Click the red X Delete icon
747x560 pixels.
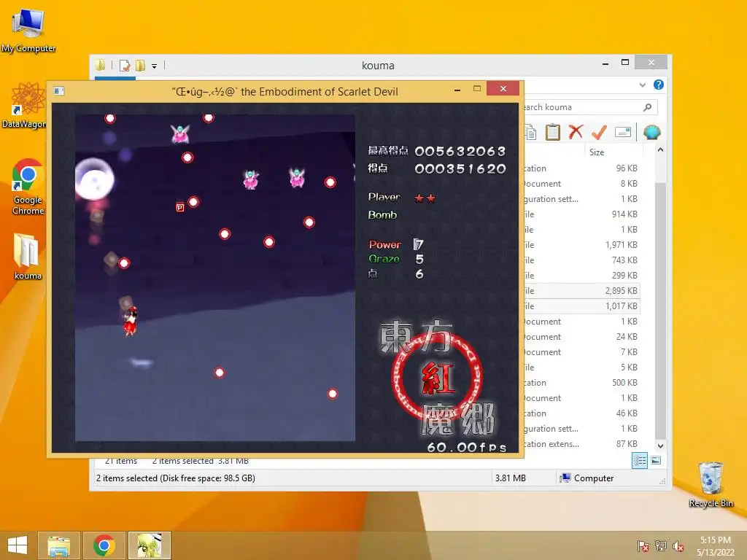pos(576,132)
